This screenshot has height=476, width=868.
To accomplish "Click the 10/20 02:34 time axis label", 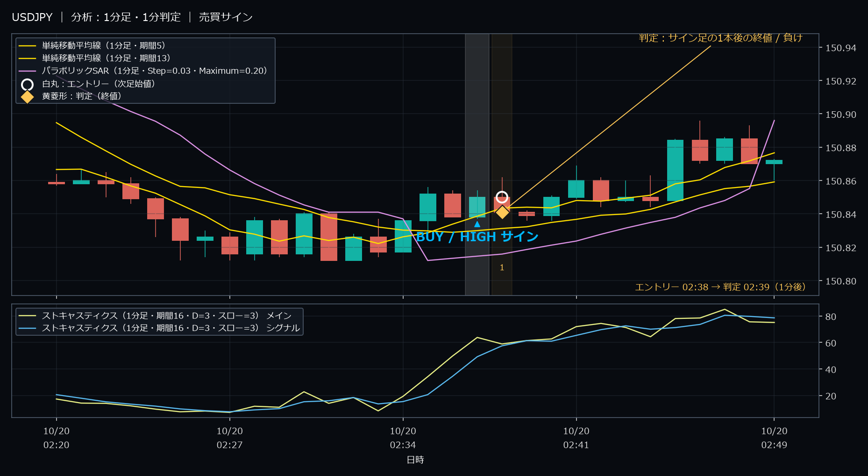I will [x=403, y=438].
